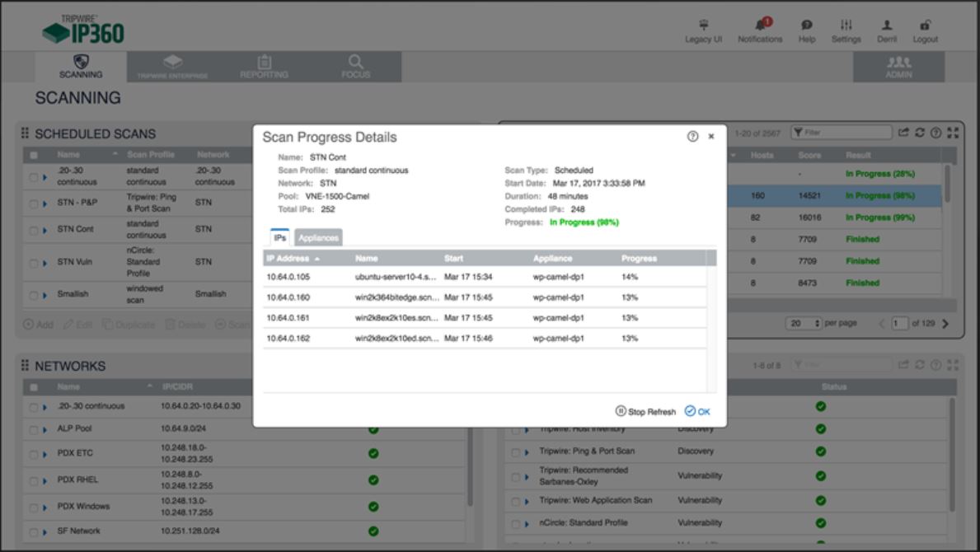Click the dialog help question icon
Image resolution: width=980 pixels, height=552 pixels.
click(692, 136)
